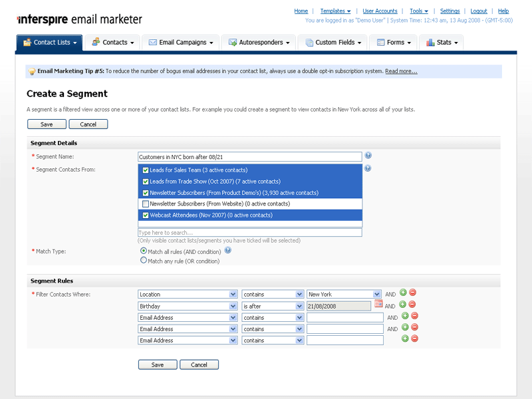Remove the Birthday filter rule
The image size is (532, 399).
(x=412, y=305)
